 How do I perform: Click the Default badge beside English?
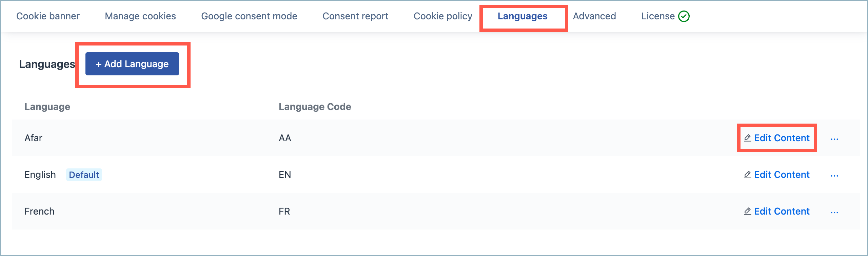click(84, 175)
